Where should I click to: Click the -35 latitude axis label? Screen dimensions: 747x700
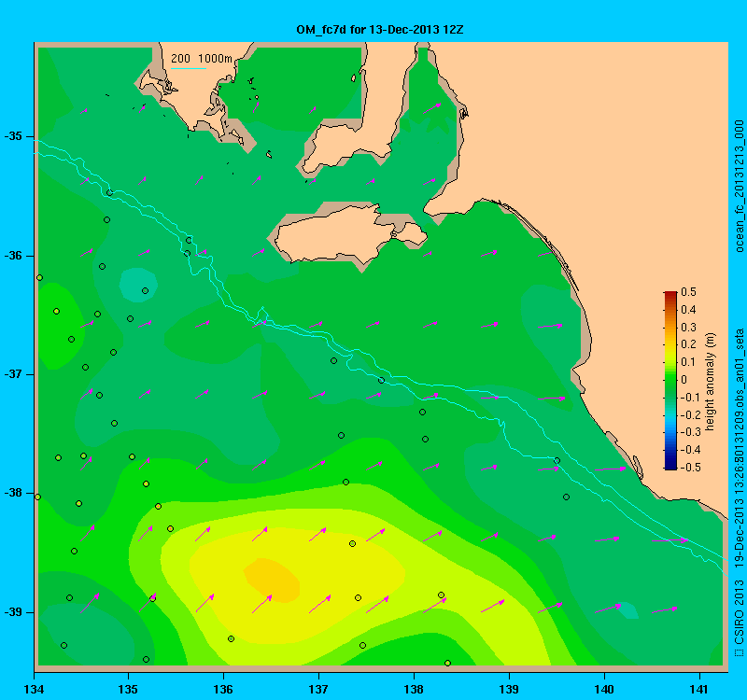click(13, 136)
